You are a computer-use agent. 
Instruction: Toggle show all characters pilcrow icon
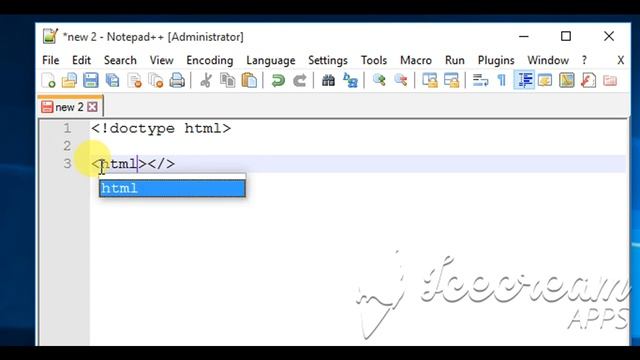tap(502, 80)
